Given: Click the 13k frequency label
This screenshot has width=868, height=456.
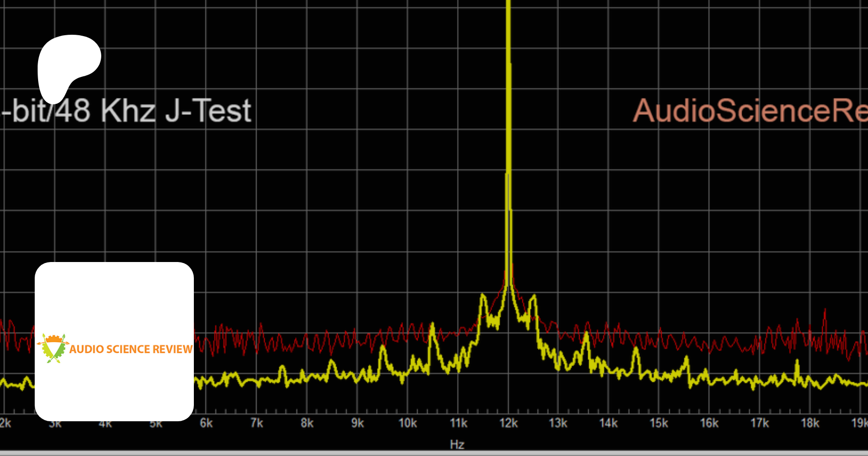Looking at the screenshot, I should (x=558, y=423).
